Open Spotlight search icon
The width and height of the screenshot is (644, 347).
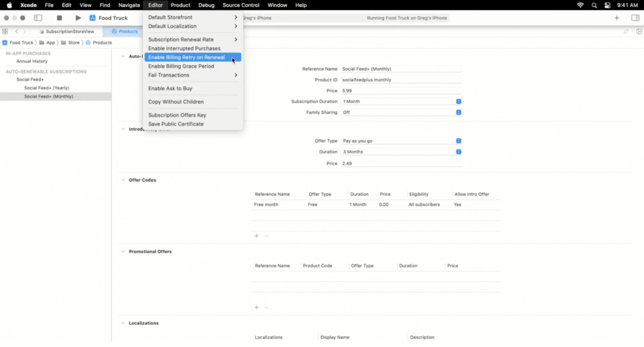pyautogui.click(x=594, y=5)
